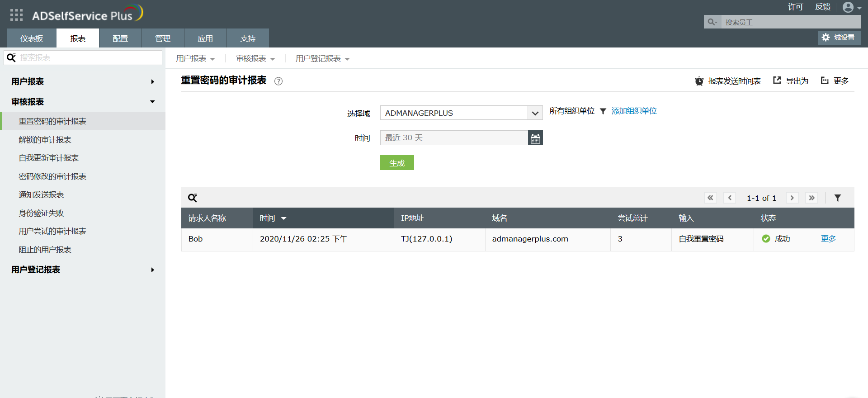Click the export-as icon
Screen dimensions: 868x398
pyautogui.click(x=777, y=81)
